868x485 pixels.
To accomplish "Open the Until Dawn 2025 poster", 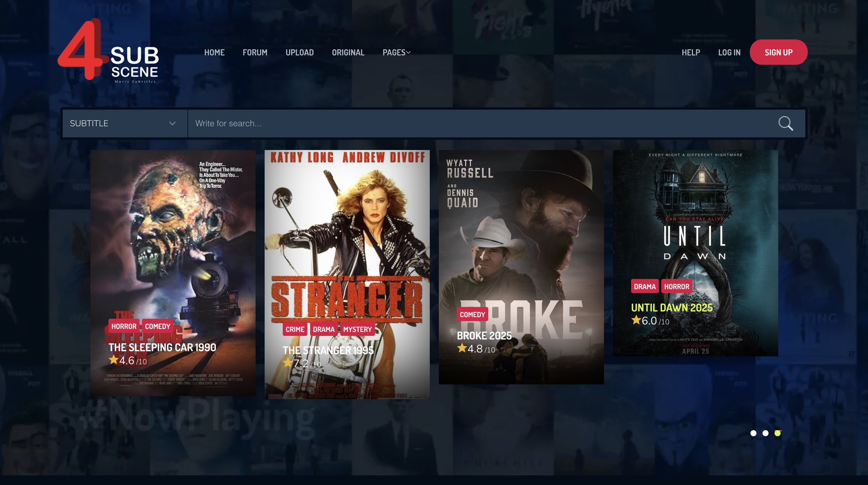I will (696, 253).
